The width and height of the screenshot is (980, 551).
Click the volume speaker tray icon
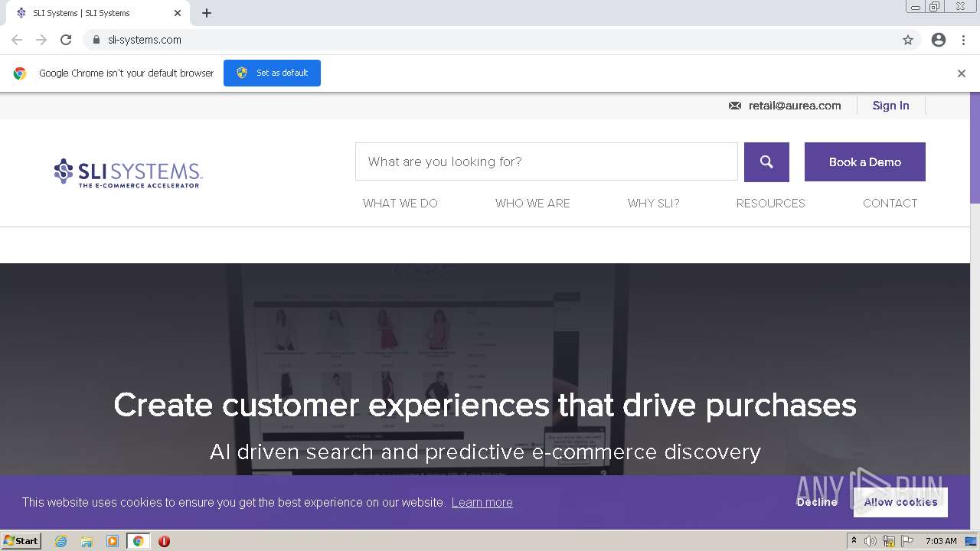(871, 541)
